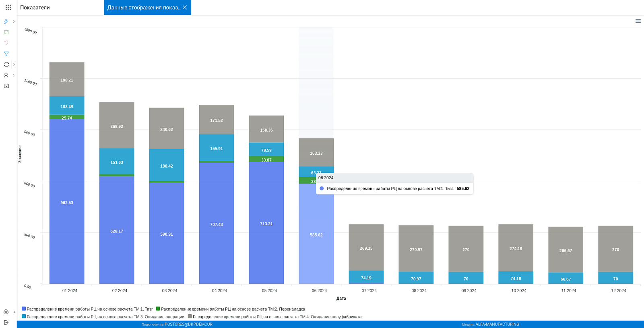Toggle legend series ТМ:1. Тизг
Image resolution: width=644 pixels, height=328 pixels.
tap(87, 309)
